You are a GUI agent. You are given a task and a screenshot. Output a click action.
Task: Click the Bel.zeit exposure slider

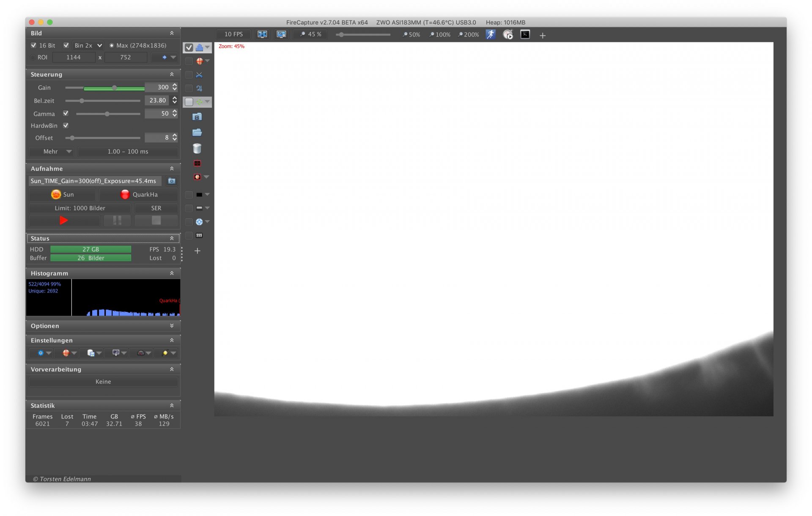pos(103,101)
